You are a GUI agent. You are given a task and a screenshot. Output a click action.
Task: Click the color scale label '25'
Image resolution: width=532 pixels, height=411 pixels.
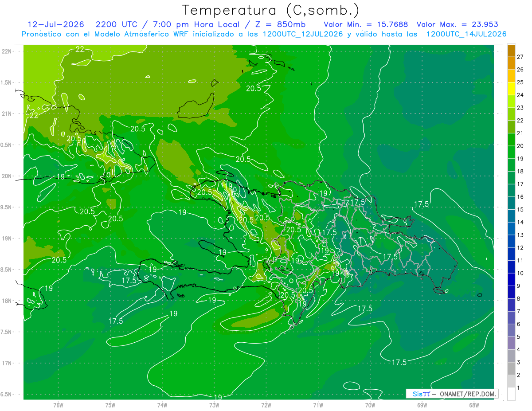coord(520,82)
